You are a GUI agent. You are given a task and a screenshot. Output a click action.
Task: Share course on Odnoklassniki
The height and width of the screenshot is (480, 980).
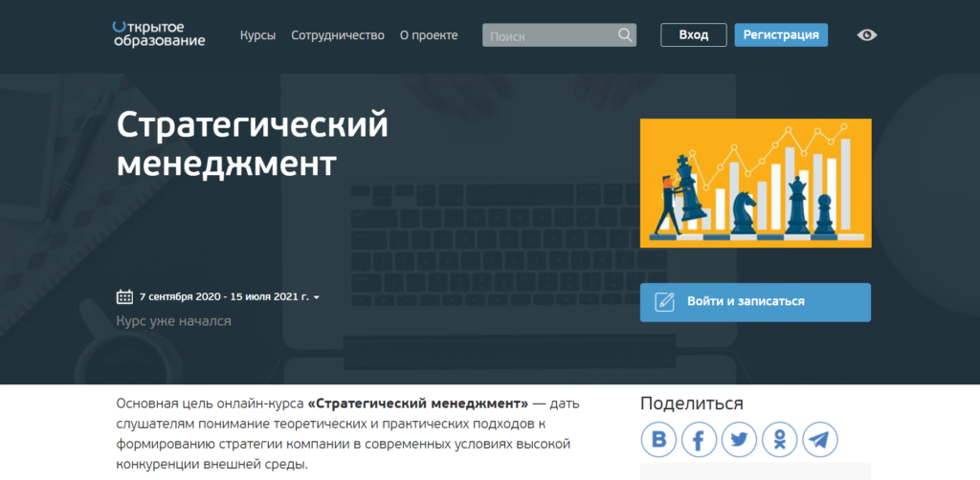pyautogui.click(x=780, y=440)
